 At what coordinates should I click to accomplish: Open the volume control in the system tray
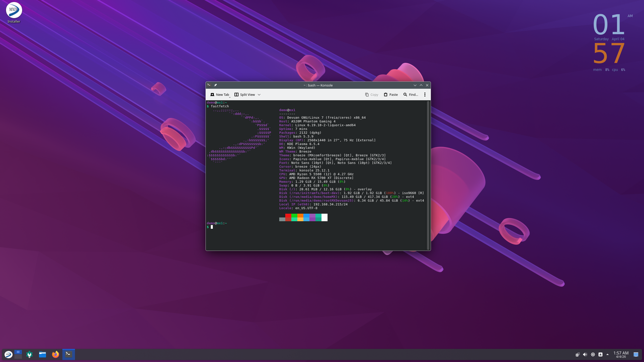[585, 354]
